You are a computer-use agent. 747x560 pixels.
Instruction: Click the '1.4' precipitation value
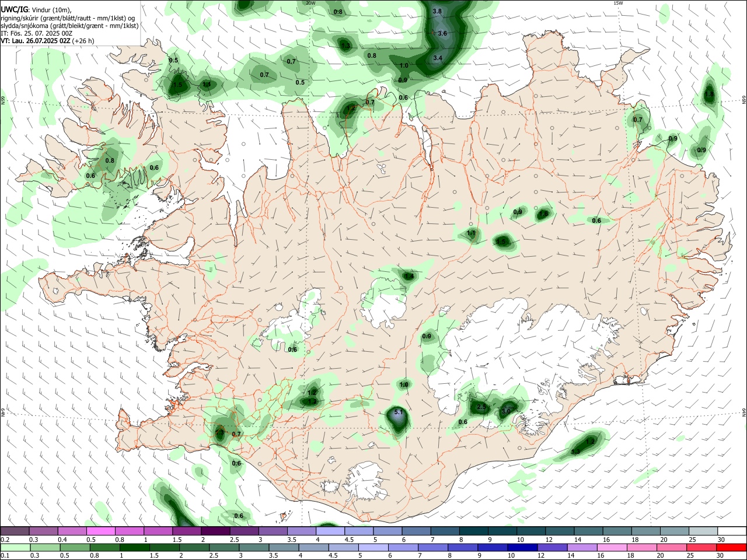[409, 276]
